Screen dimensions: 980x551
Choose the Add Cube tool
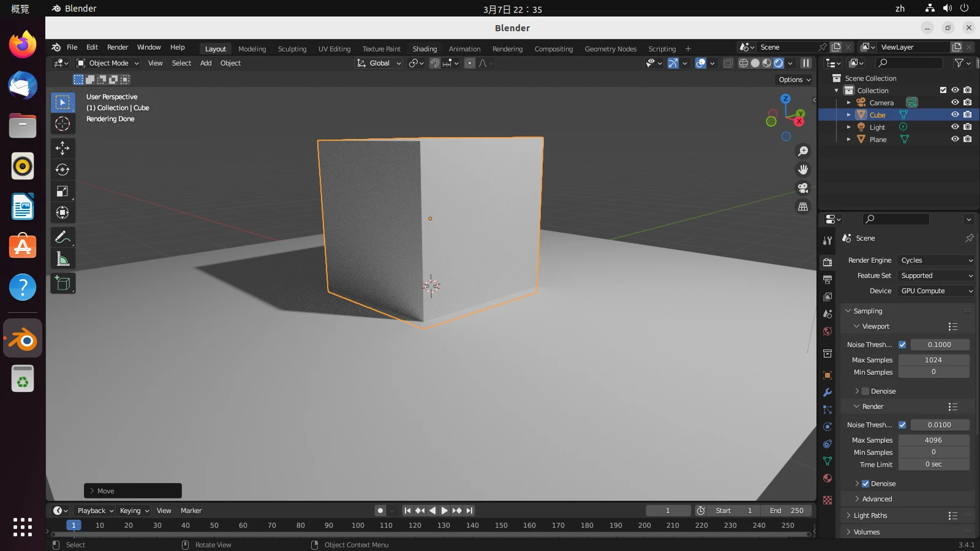[x=62, y=283]
